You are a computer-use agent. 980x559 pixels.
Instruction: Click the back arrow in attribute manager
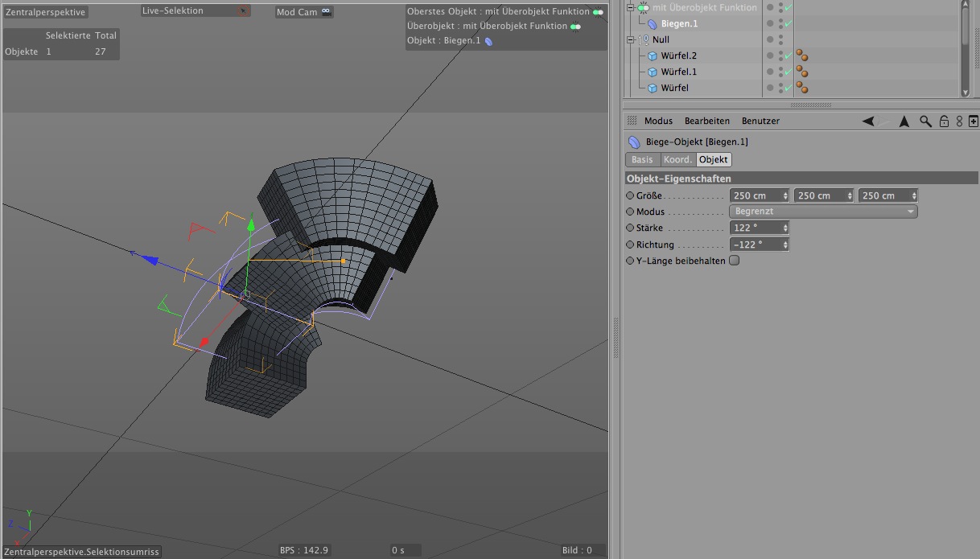point(868,121)
